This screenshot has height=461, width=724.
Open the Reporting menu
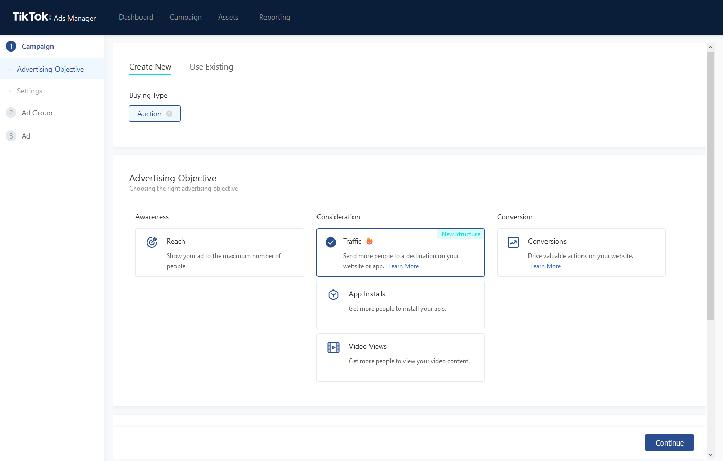pyautogui.click(x=274, y=17)
